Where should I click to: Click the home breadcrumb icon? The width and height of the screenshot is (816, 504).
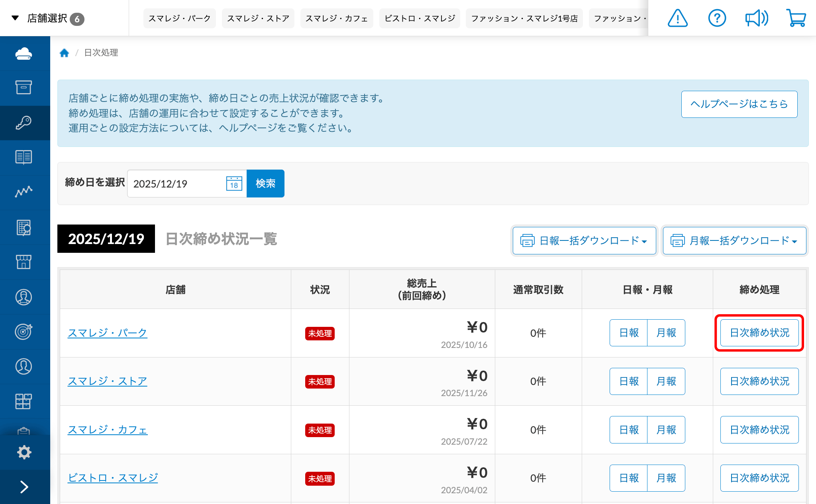(x=64, y=53)
